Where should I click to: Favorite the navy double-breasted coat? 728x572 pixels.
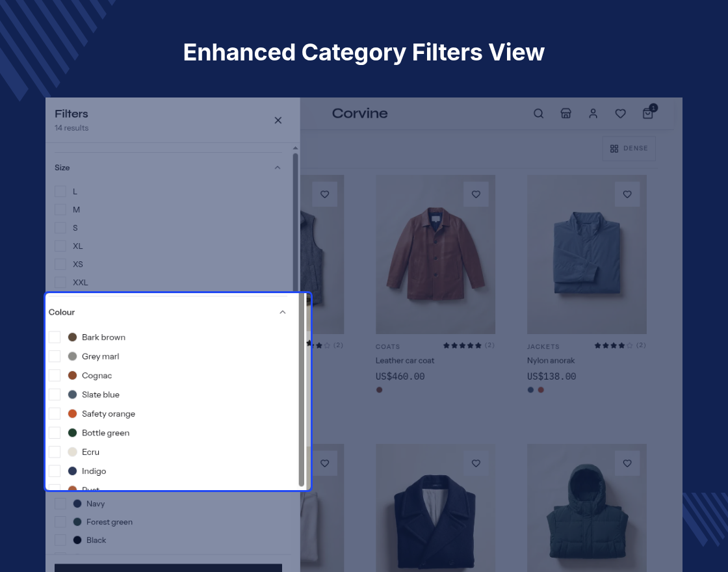pos(476,463)
